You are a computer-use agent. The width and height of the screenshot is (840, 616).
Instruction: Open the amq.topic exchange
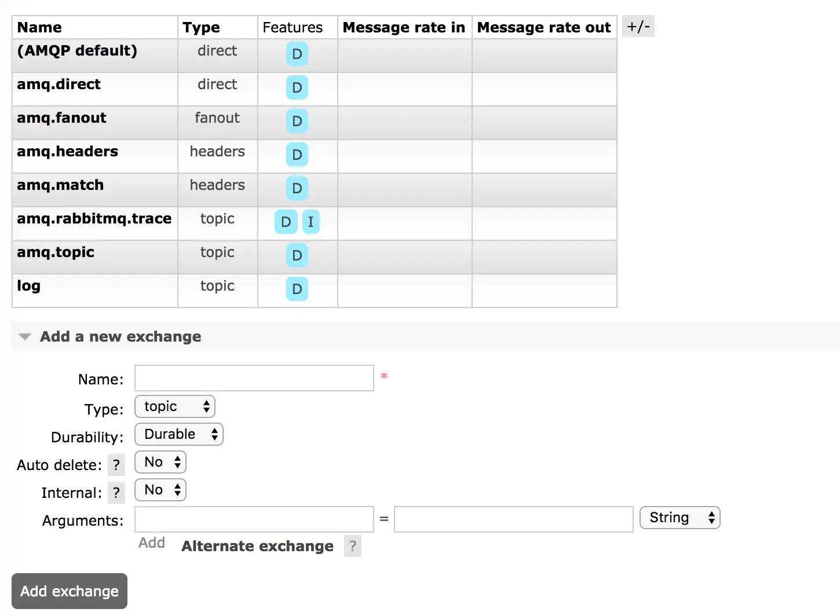point(56,252)
